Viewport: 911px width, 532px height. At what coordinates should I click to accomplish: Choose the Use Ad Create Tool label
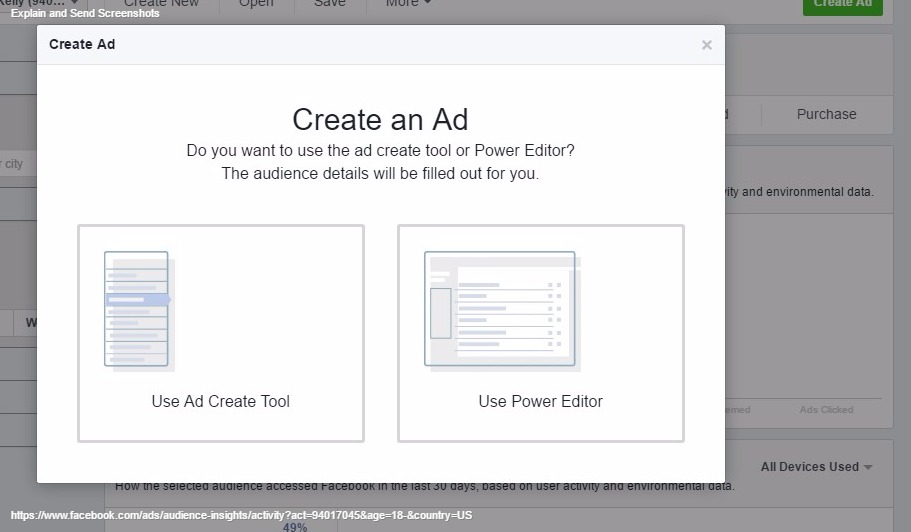pos(220,402)
